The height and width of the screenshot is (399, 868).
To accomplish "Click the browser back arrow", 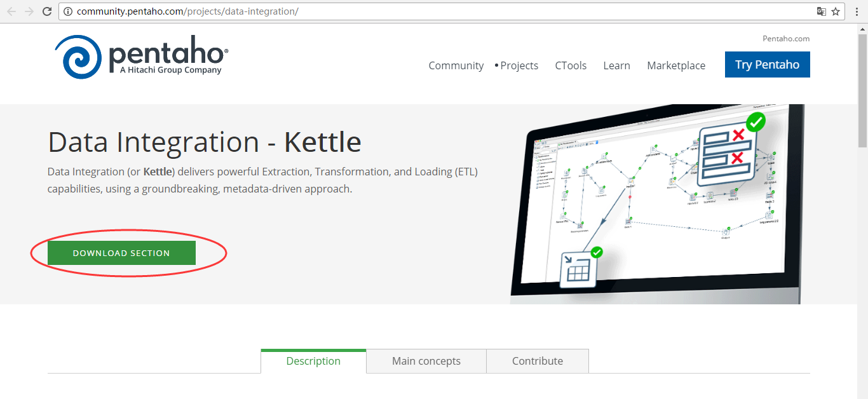I will tap(11, 11).
